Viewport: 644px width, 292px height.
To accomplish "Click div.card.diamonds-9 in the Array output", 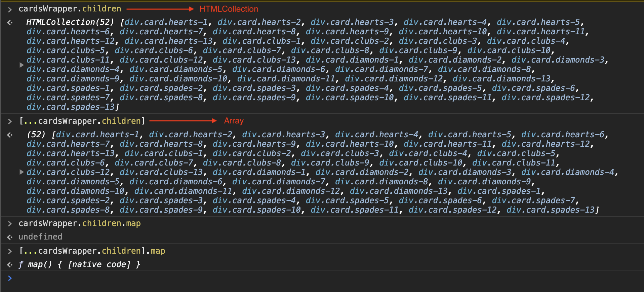I will 484,182.
